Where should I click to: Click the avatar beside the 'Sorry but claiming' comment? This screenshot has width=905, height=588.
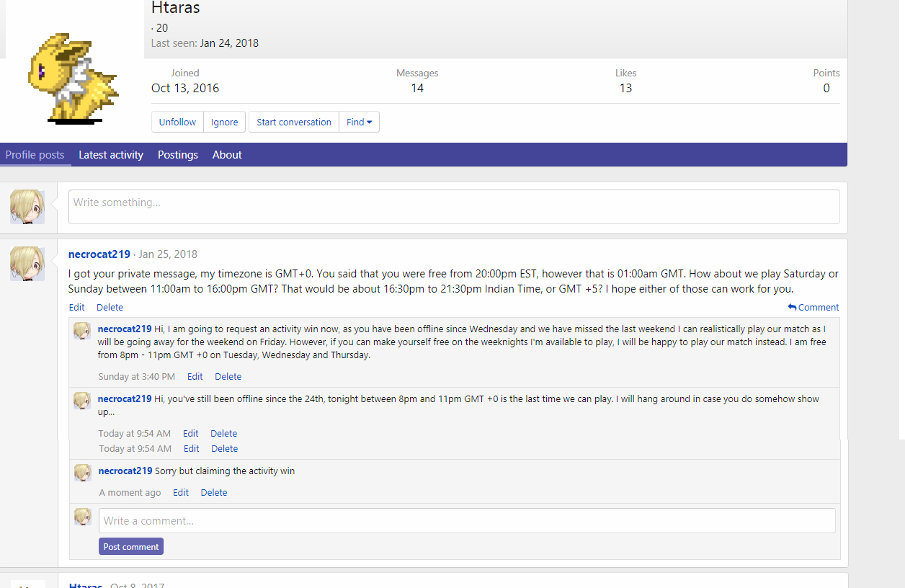83,473
